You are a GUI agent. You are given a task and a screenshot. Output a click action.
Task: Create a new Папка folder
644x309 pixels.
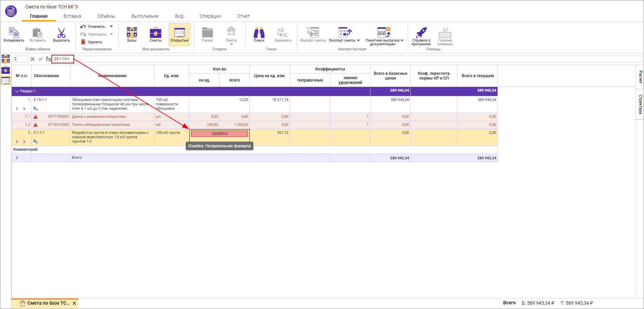[x=207, y=33]
